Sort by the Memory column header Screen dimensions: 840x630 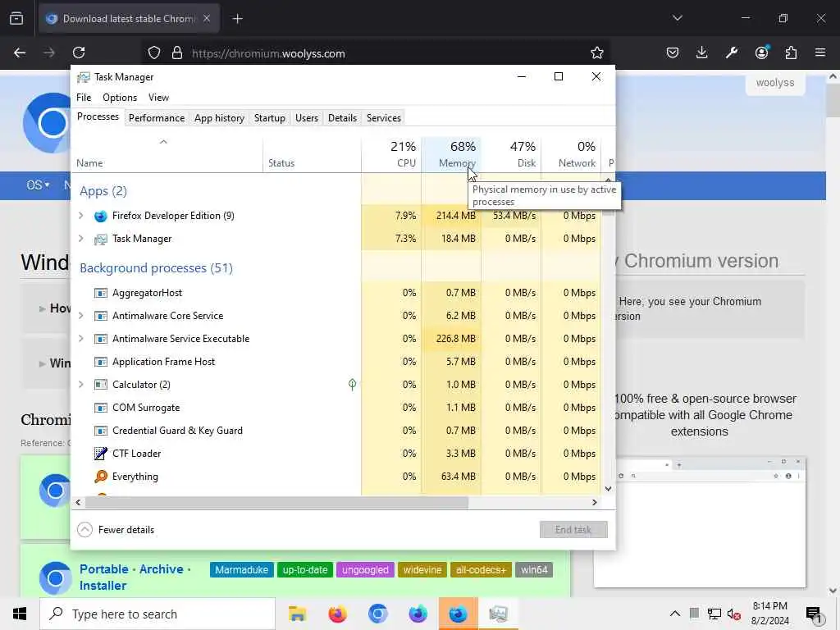coord(451,154)
